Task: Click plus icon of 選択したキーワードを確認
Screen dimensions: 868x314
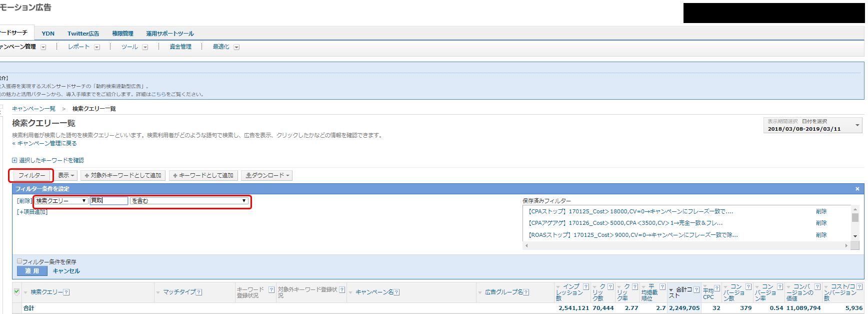Action: (14, 160)
